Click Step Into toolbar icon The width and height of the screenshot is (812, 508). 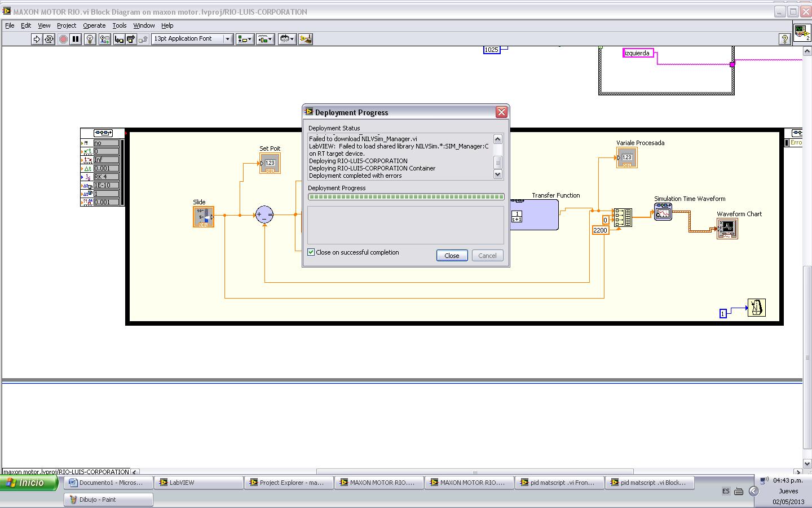tap(119, 39)
